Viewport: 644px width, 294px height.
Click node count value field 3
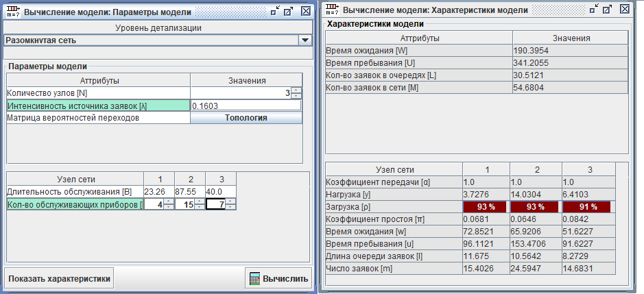click(241, 93)
